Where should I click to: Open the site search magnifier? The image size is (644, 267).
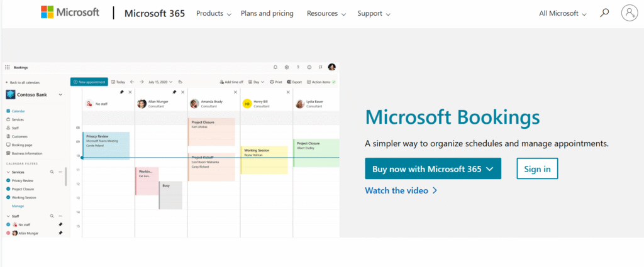(604, 13)
